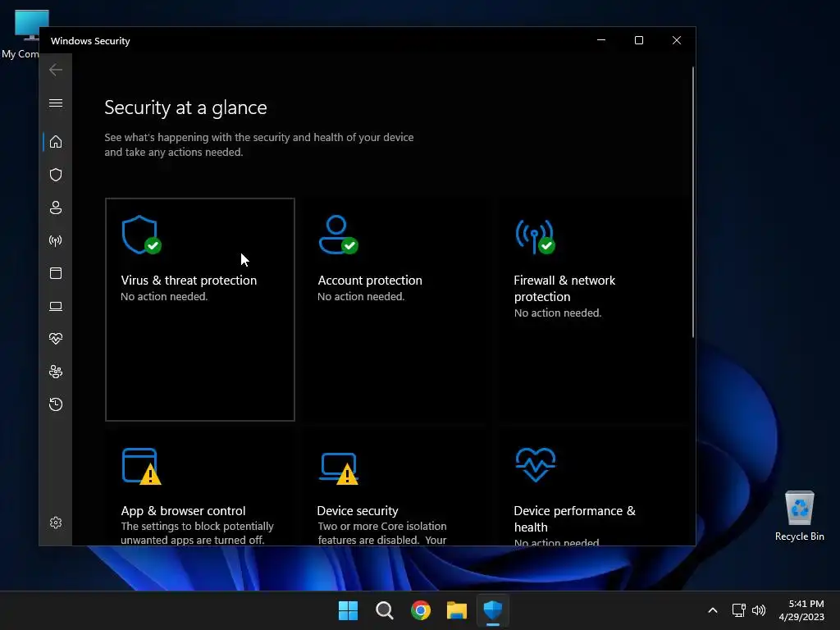Click the network icon in system tray

[739, 610]
